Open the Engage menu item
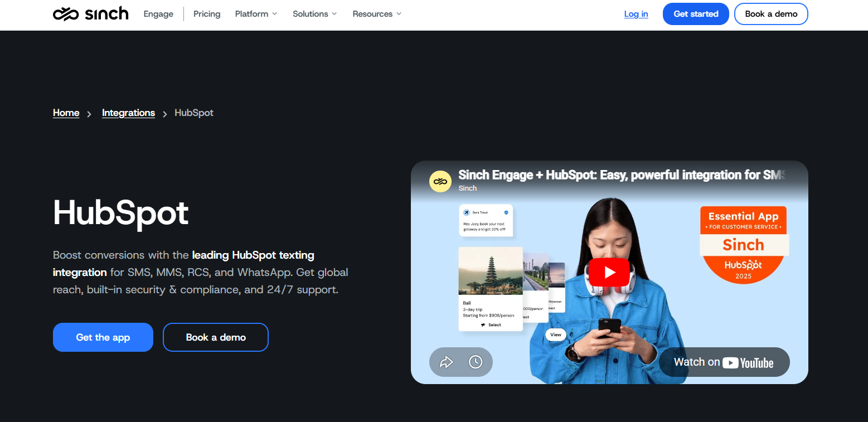 pyautogui.click(x=158, y=14)
